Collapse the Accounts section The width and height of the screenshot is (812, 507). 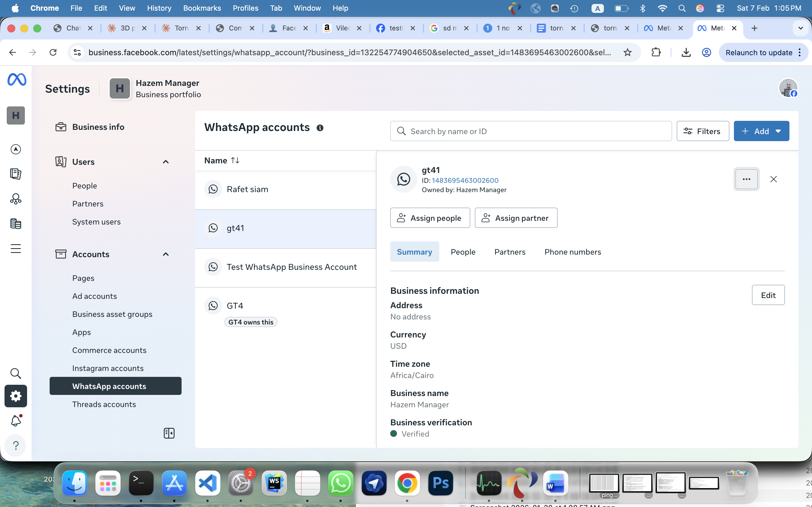pos(166,254)
